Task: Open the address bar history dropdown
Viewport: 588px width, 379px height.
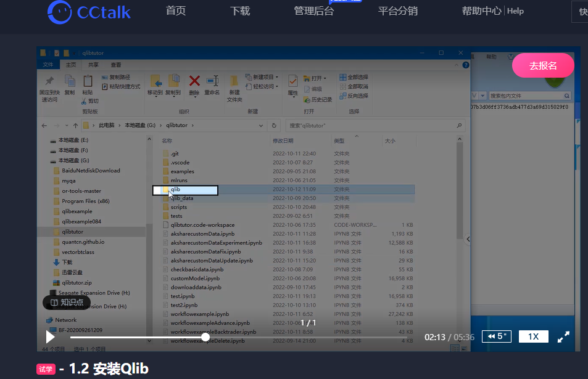Action: click(260, 126)
